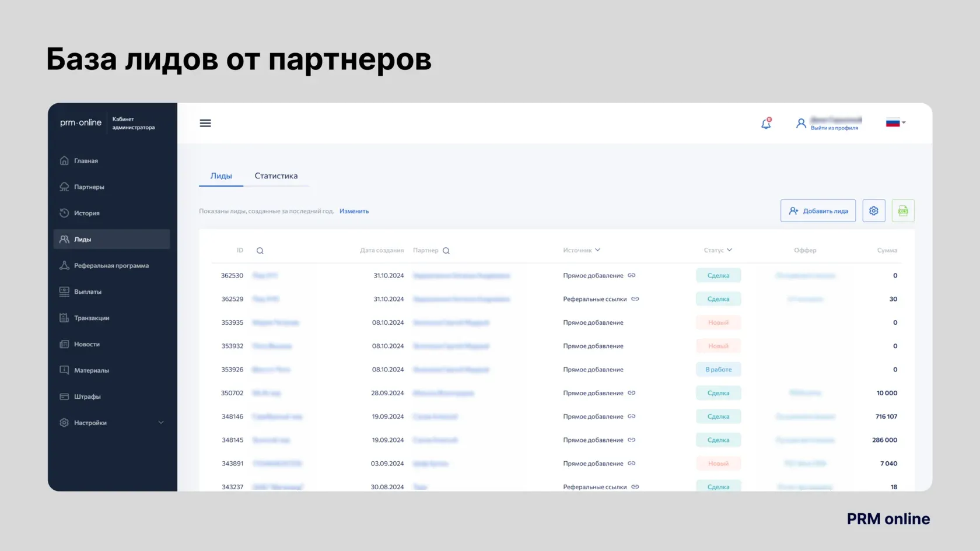
Task: Open language flag dropdown
Action: [x=896, y=122]
